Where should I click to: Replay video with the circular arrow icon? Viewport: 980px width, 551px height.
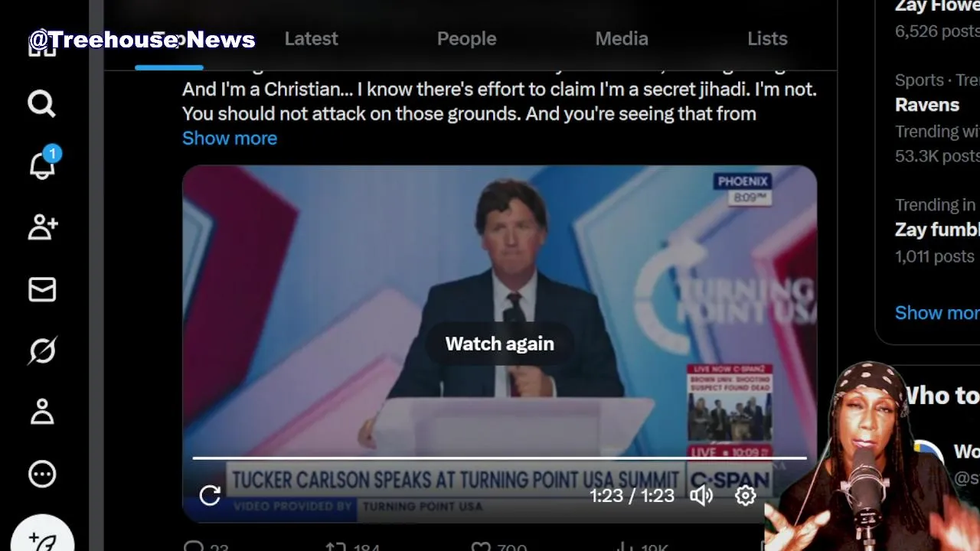click(x=210, y=495)
